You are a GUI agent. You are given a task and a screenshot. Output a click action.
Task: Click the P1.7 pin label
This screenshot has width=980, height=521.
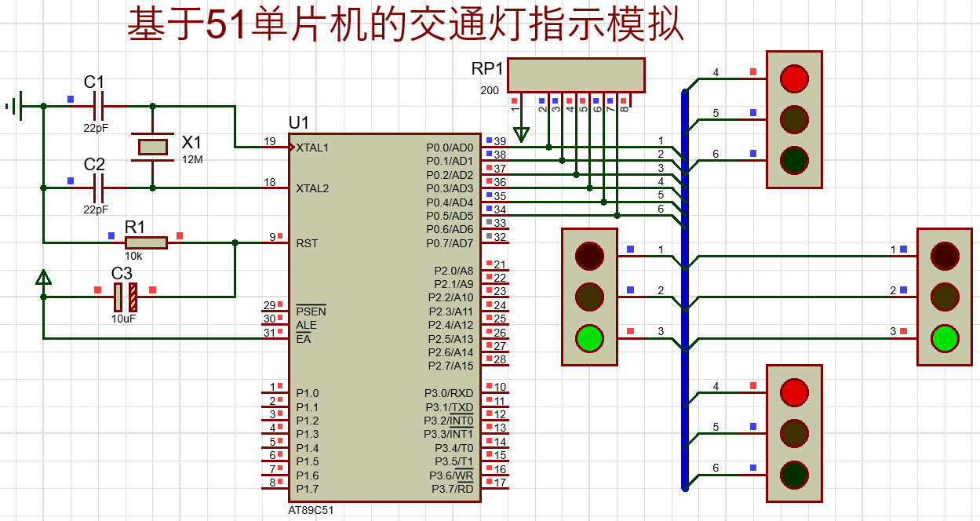308,489
